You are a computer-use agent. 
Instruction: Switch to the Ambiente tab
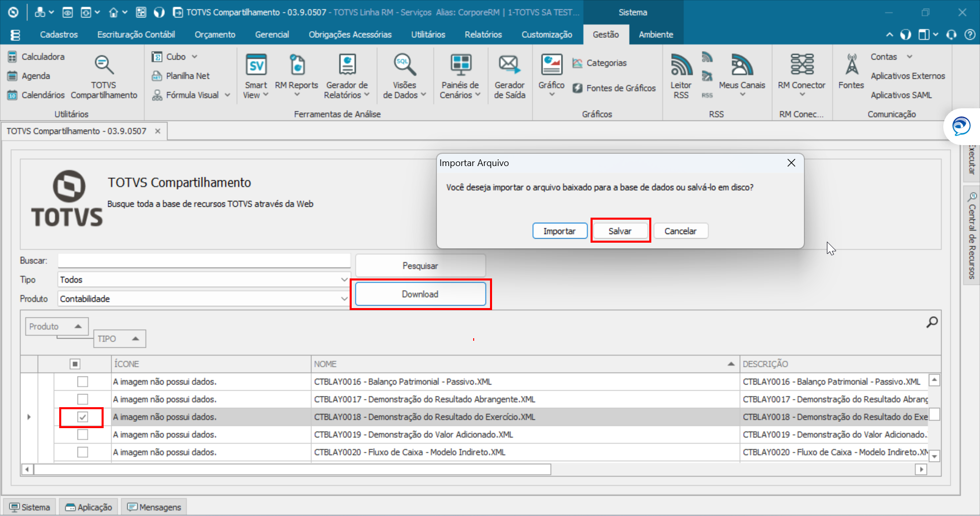point(656,35)
